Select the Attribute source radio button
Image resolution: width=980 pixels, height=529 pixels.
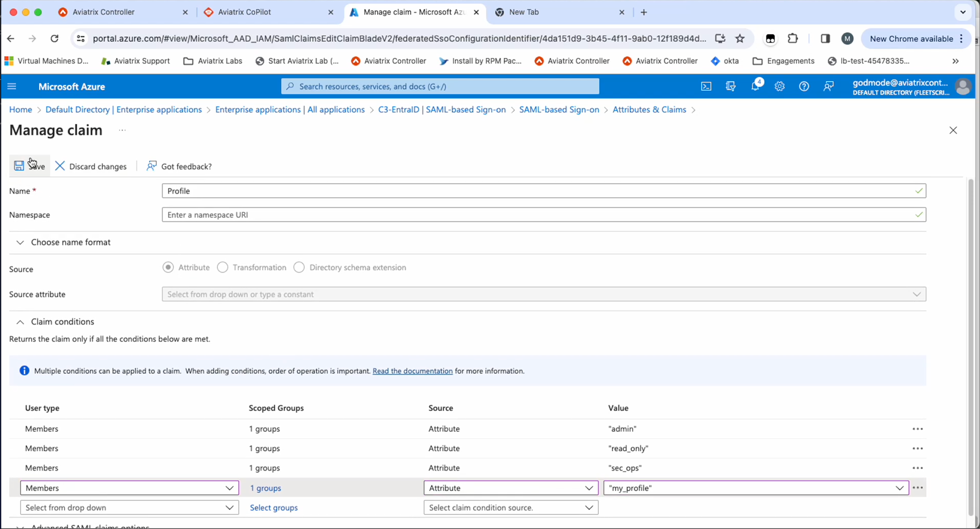[x=168, y=267]
